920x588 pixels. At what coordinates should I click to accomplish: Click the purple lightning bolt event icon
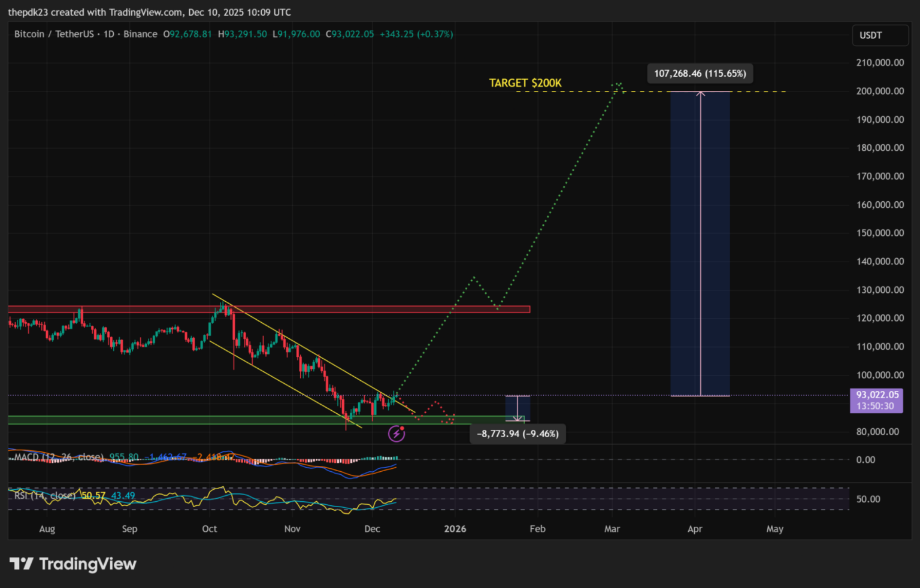coord(397,433)
